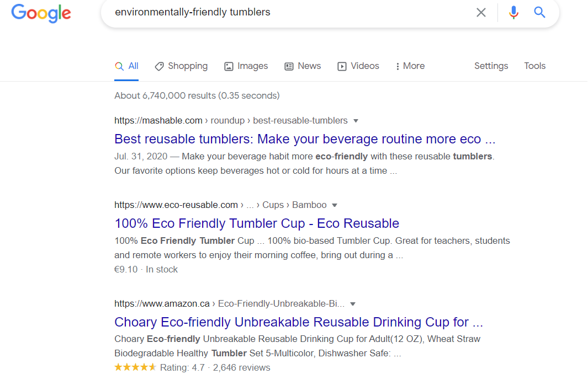
Task: Click the Google logo
Action: point(41,13)
